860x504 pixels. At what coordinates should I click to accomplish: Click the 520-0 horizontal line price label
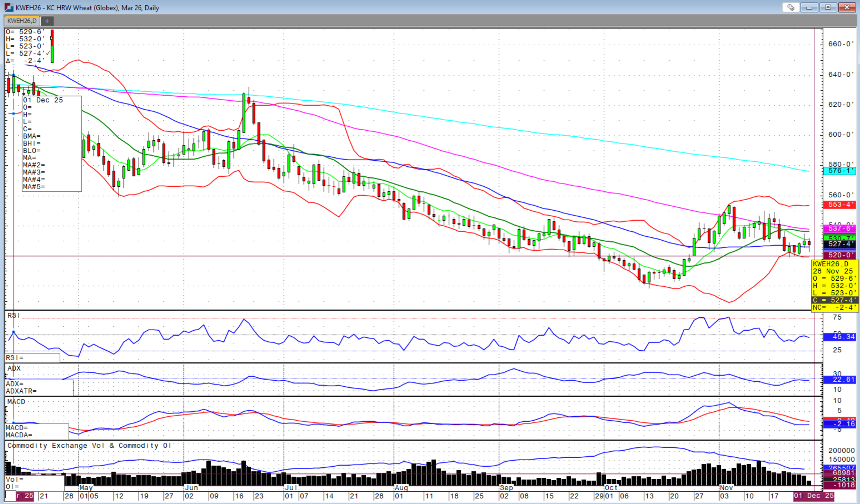(x=839, y=255)
